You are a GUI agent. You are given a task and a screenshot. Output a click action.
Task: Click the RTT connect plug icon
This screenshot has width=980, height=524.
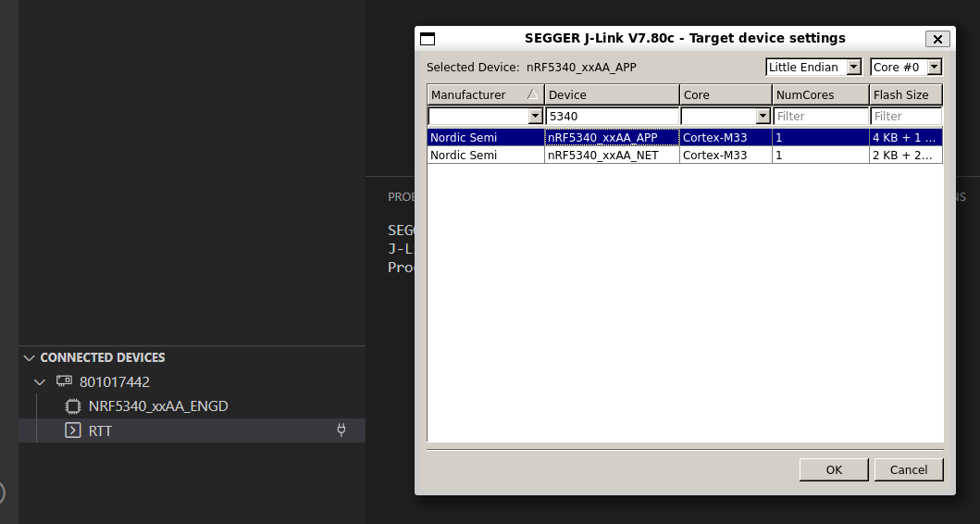point(341,430)
